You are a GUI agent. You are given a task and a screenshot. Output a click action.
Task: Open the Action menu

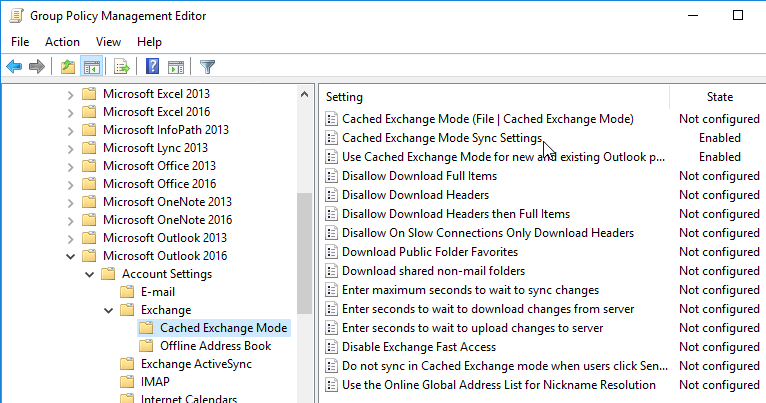[x=62, y=42]
